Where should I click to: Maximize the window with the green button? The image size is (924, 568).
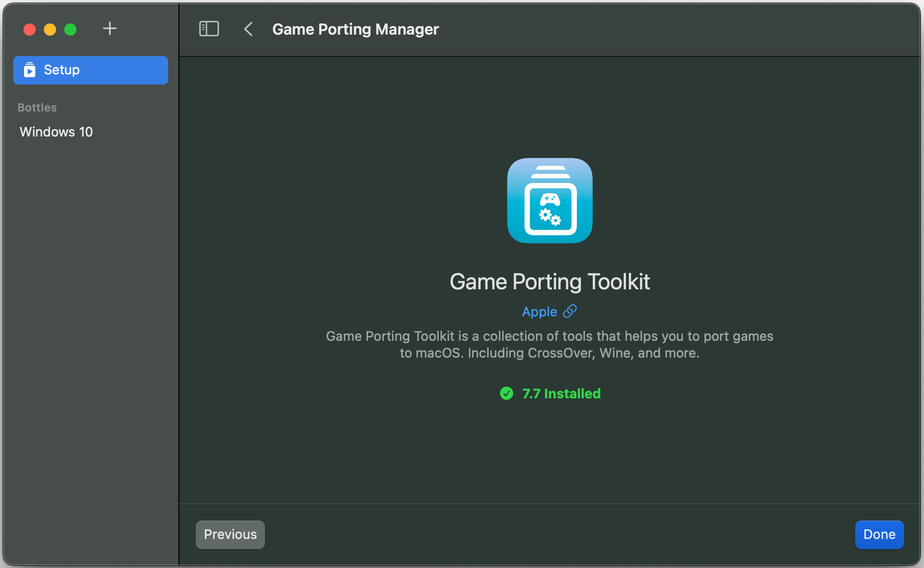(70, 30)
